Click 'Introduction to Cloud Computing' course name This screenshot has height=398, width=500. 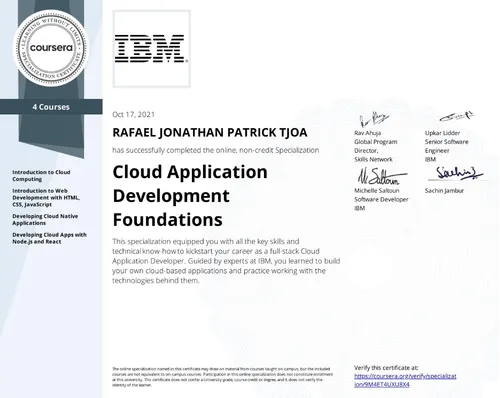pyautogui.click(x=41, y=176)
